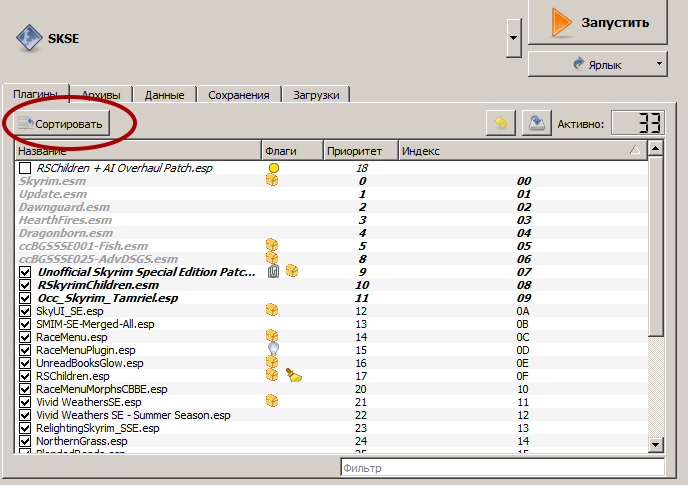Click the archive box icon for SkyUI_SE.esp

272,310
